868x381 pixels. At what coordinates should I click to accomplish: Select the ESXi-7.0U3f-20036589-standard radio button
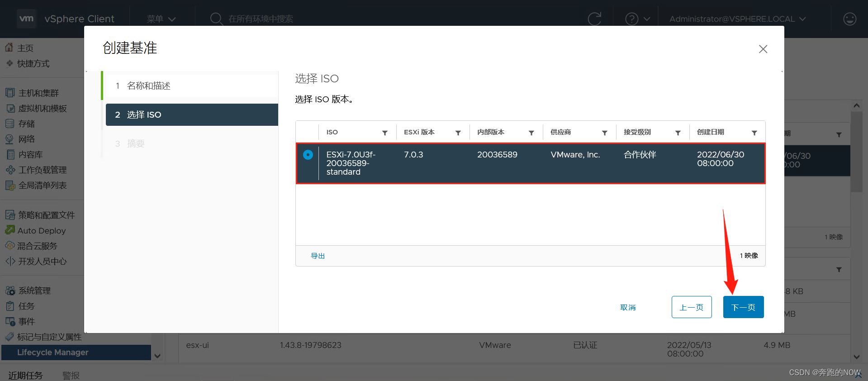click(308, 155)
